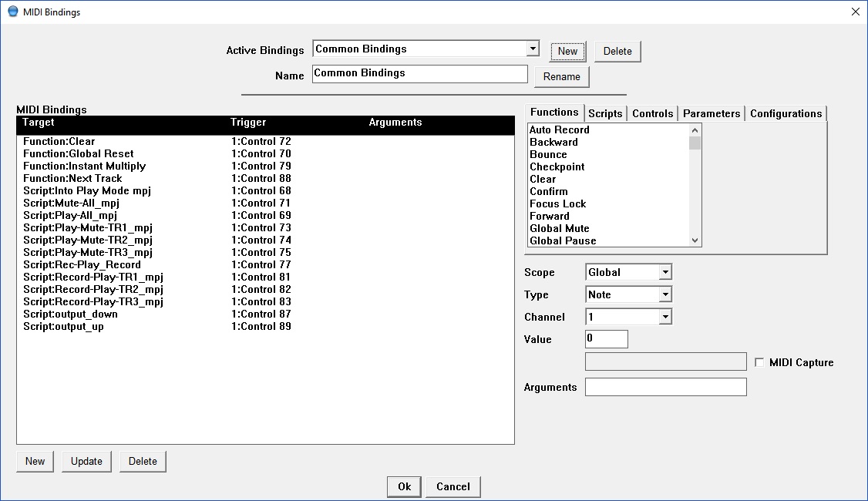Enable the MIDI Capture checkbox
This screenshot has height=501, width=868.
(x=759, y=362)
